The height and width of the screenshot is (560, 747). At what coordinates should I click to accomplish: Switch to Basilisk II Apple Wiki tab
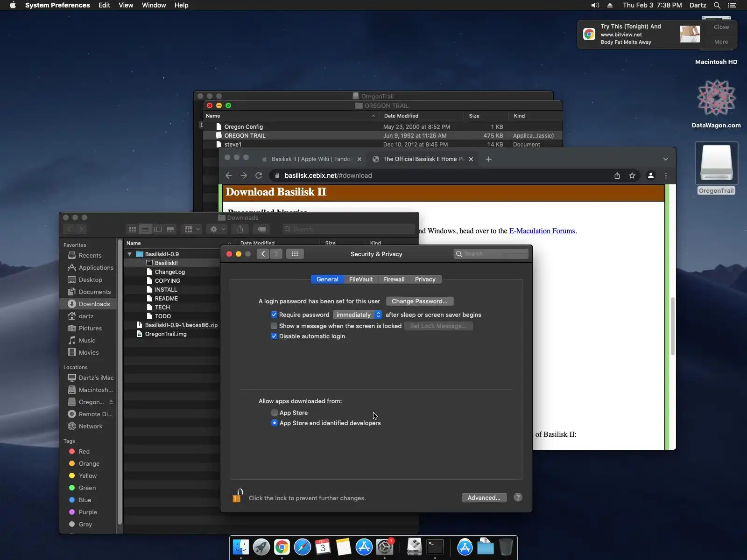311,159
